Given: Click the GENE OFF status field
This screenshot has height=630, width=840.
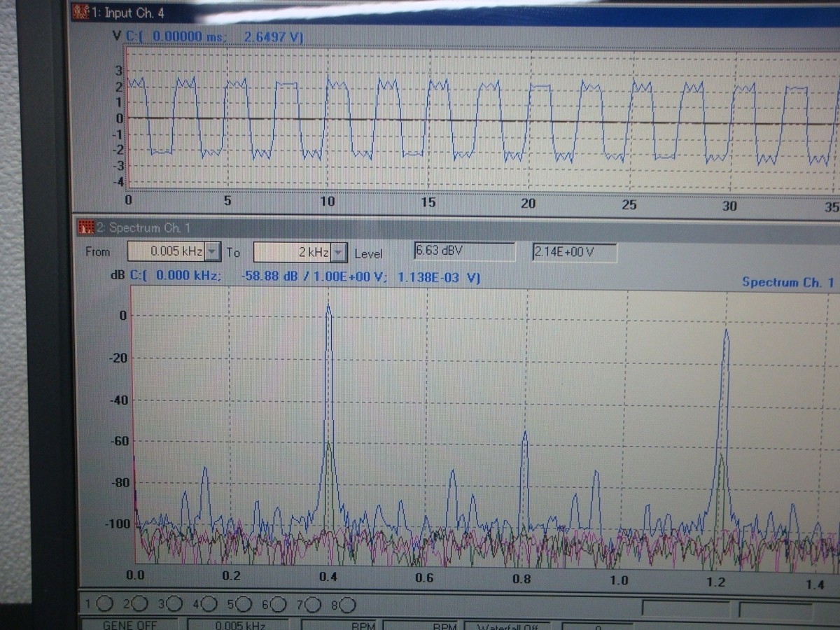Looking at the screenshot, I should (129, 625).
